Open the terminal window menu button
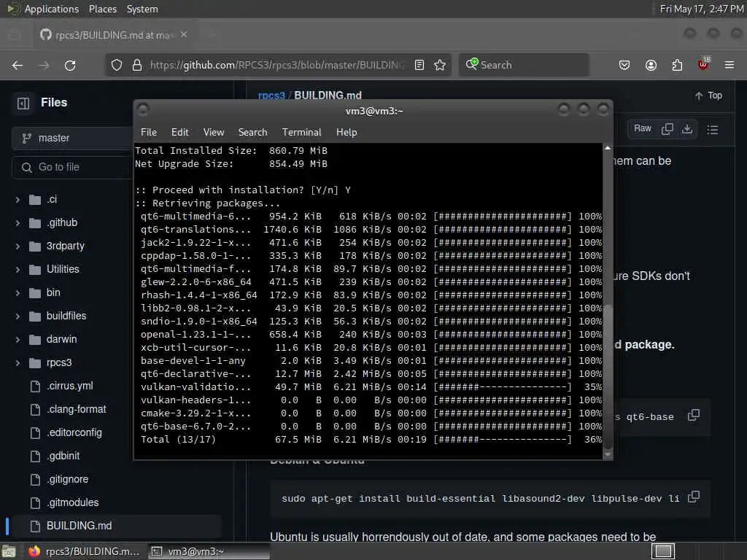Viewport: 747px width, 560px height. pyautogui.click(x=143, y=110)
